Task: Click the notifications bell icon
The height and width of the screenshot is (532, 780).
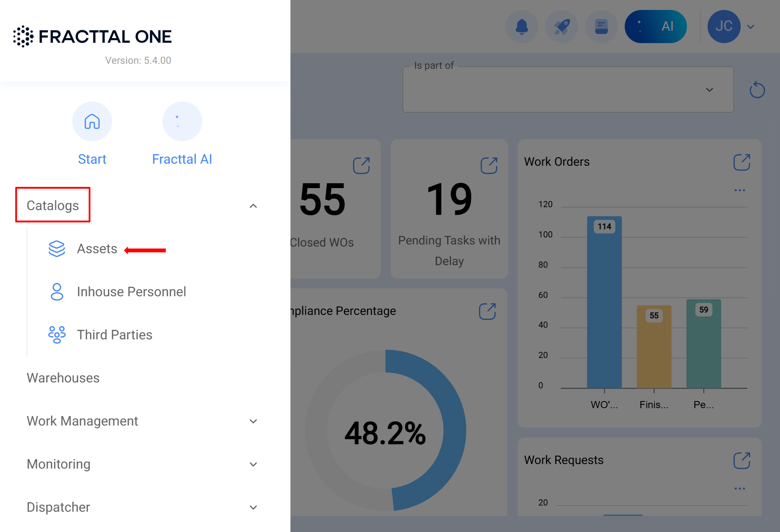Action: (x=521, y=27)
